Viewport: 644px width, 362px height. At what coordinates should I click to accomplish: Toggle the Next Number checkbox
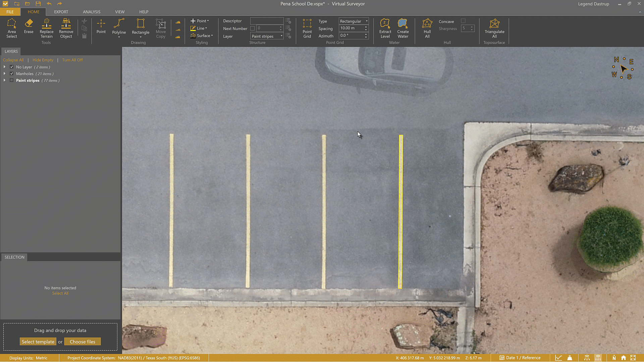click(x=253, y=28)
